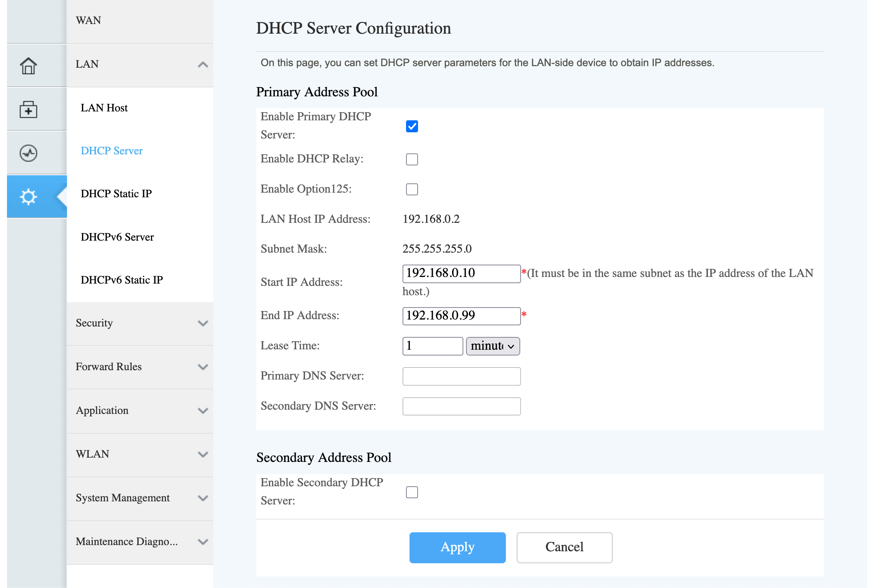Open the Home icon in the sidebar
This screenshot has width=874, height=588.
pyautogui.click(x=28, y=66)
